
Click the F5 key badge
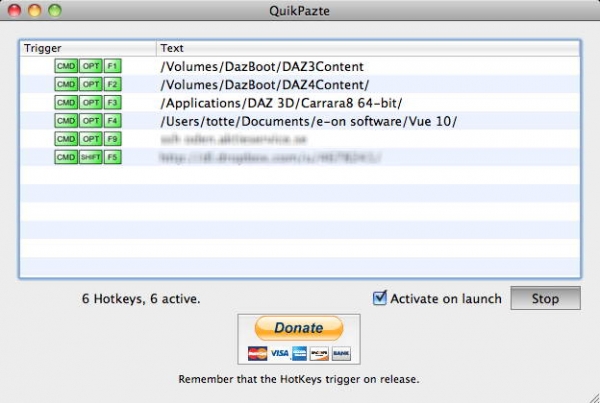click(112, 157)
